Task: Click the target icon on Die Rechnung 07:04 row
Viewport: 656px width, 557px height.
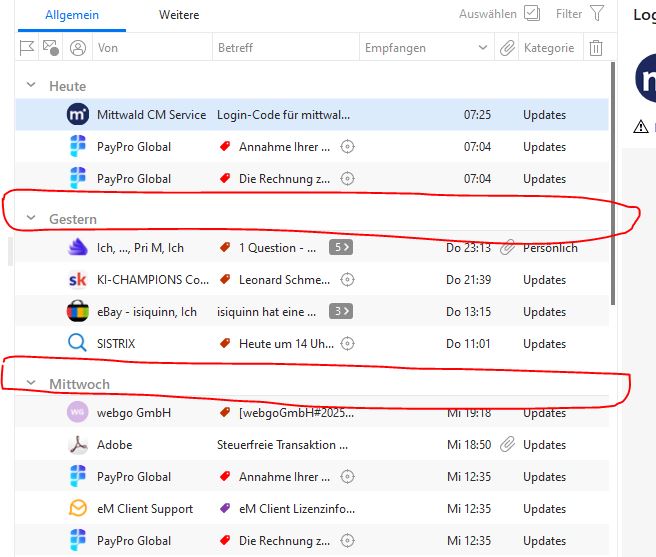Action: [x=347, y=179]
